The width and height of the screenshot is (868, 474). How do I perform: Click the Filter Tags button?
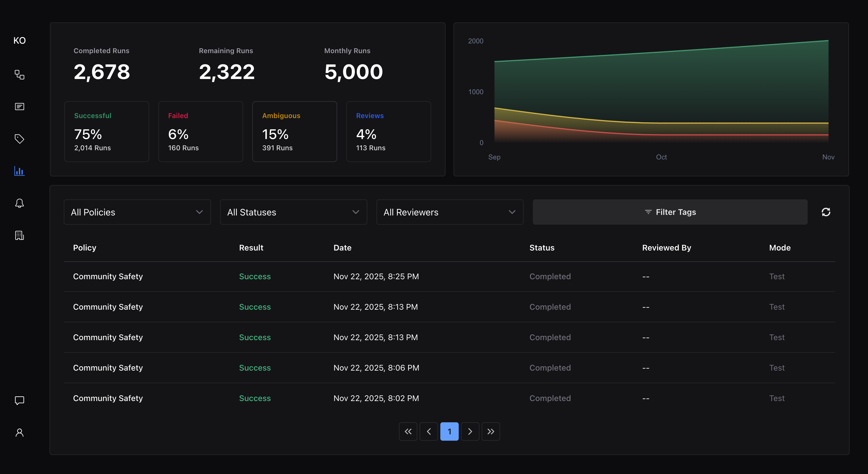[x=670, y=212]
